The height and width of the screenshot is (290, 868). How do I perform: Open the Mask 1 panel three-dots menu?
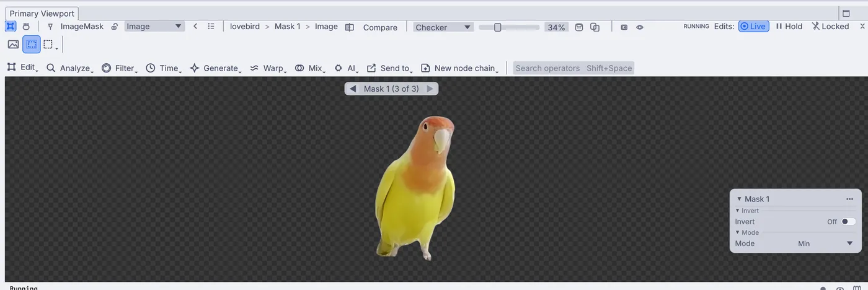click(x=849, y=199)
